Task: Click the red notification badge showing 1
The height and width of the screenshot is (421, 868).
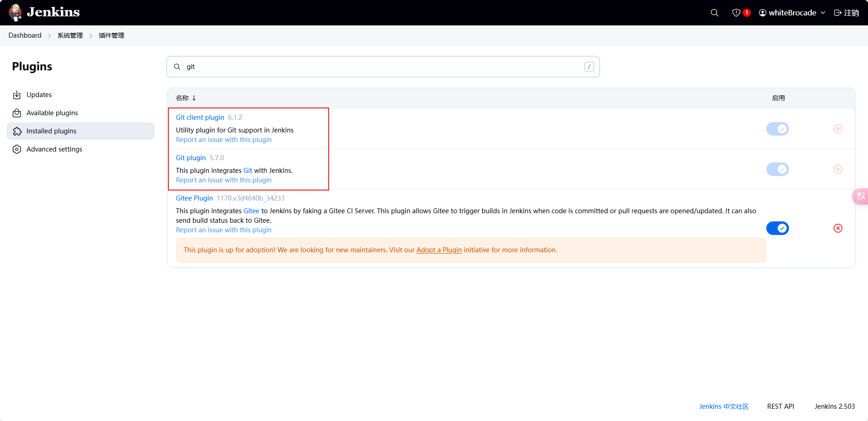Action: tap(747, 13)
